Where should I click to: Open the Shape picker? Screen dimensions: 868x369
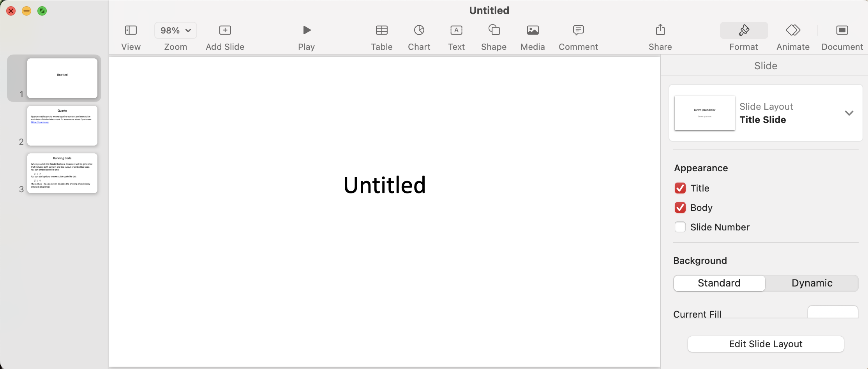(x=494, y=30)
